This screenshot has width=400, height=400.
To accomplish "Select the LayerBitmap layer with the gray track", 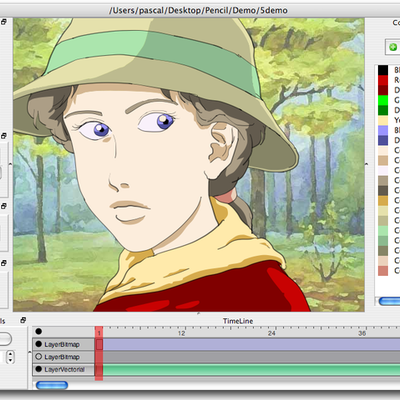I will pos(62,357).
